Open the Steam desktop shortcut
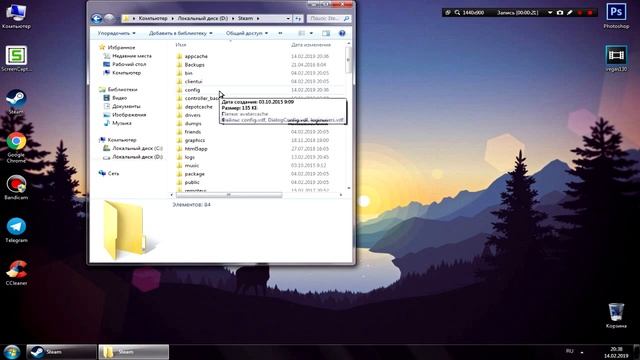Viewport: 640px width, 360px height. tap(16, 101)
